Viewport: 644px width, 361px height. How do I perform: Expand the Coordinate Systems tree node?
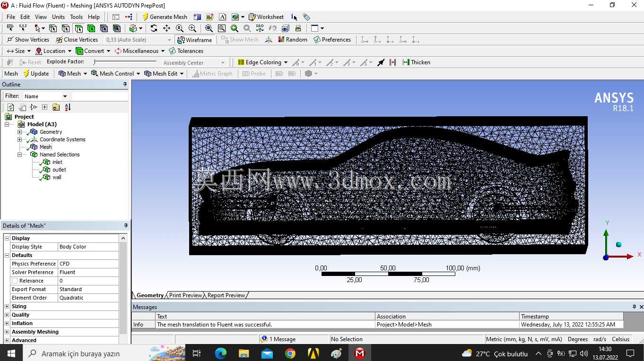point(19,139)
